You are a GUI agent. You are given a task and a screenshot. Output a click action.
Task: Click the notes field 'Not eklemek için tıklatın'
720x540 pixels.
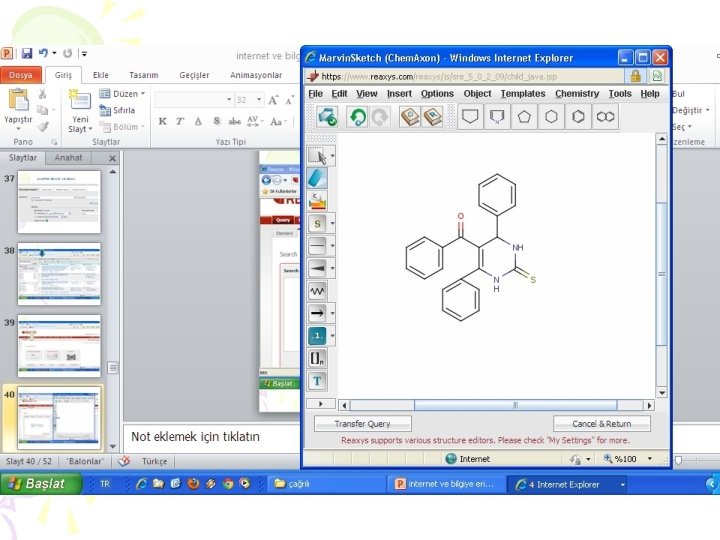pyautogui.click(x=195, y=436)
